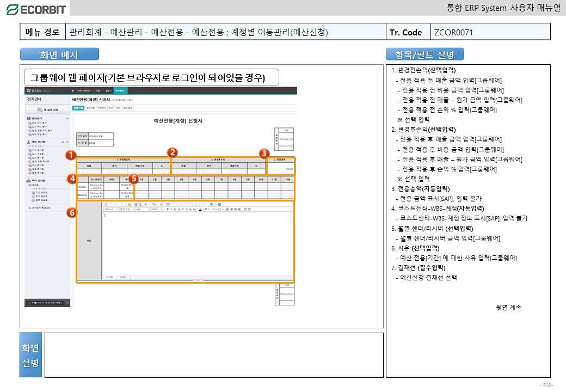This screenshot has width=566, height=392.
Task: Click the redo arrow in editor toolbar
Action: 116,204
